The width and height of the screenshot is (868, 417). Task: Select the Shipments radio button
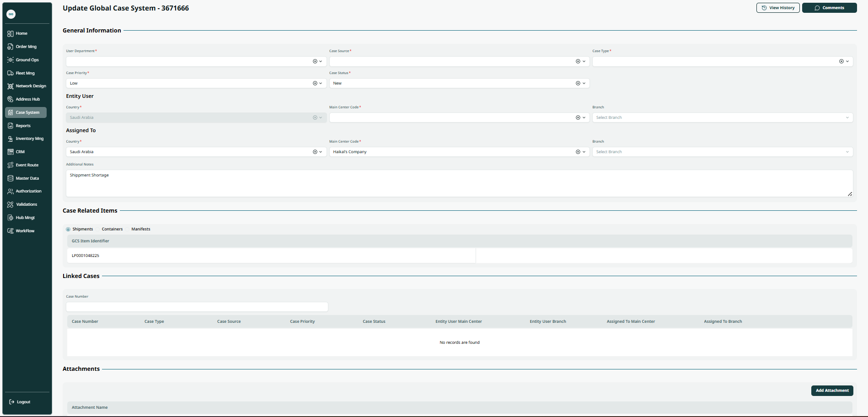[x=68, y=230]
